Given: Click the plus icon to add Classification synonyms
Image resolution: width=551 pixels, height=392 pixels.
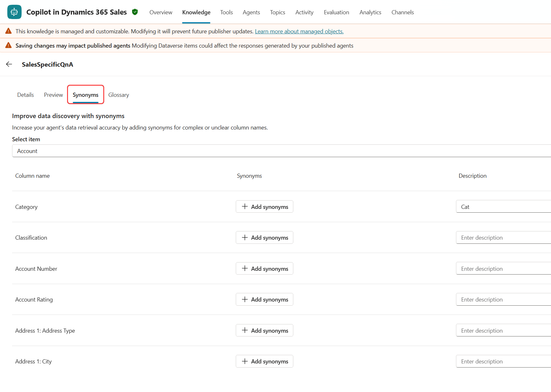Looking at the screenshot, I should click(245, 237).
